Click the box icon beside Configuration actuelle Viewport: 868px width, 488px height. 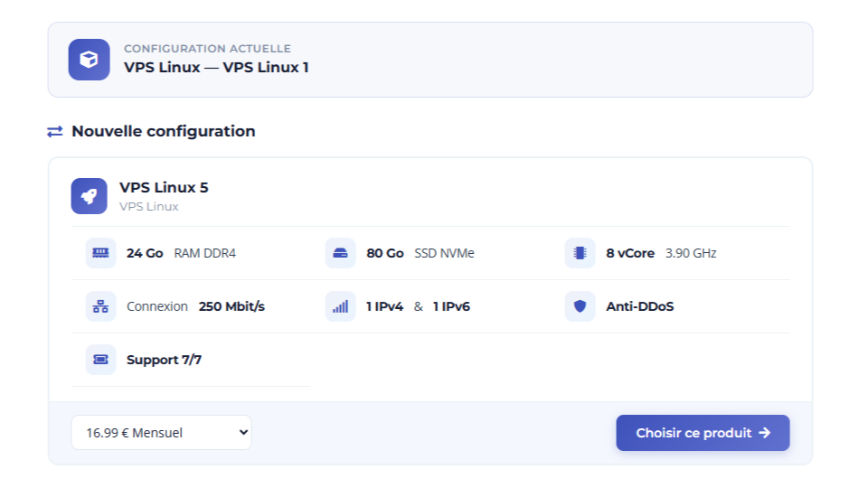pyautogui.click(x=89, y=60)
